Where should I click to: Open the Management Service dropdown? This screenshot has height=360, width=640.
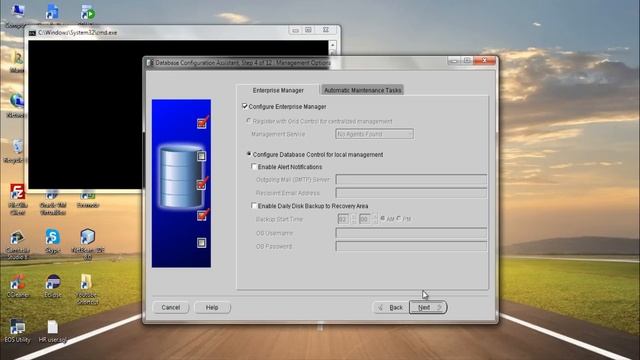point(374,134)
